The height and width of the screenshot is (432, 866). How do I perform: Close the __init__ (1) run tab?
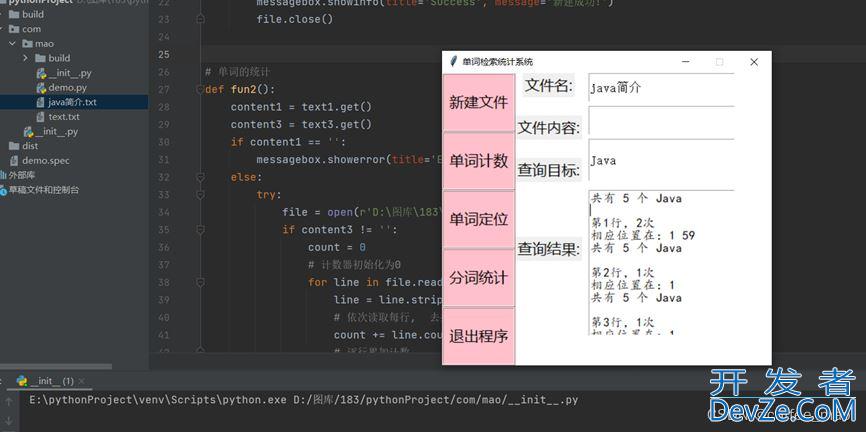81,381
